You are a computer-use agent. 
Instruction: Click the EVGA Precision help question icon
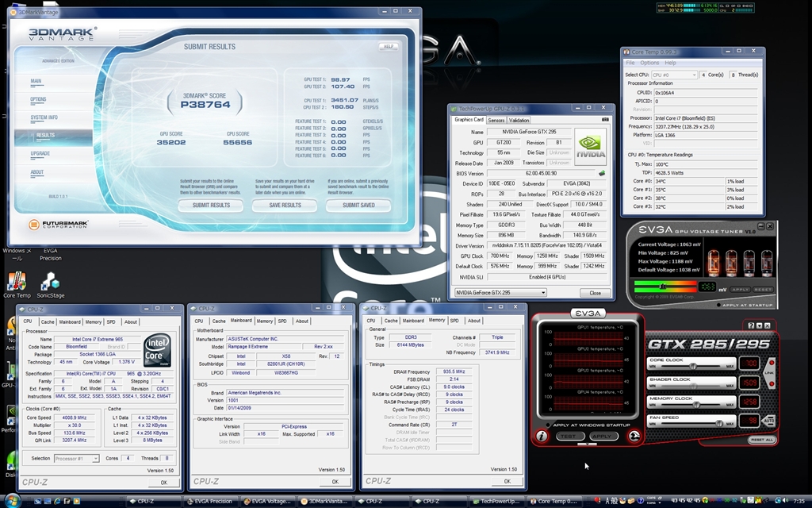coord(752,325)
